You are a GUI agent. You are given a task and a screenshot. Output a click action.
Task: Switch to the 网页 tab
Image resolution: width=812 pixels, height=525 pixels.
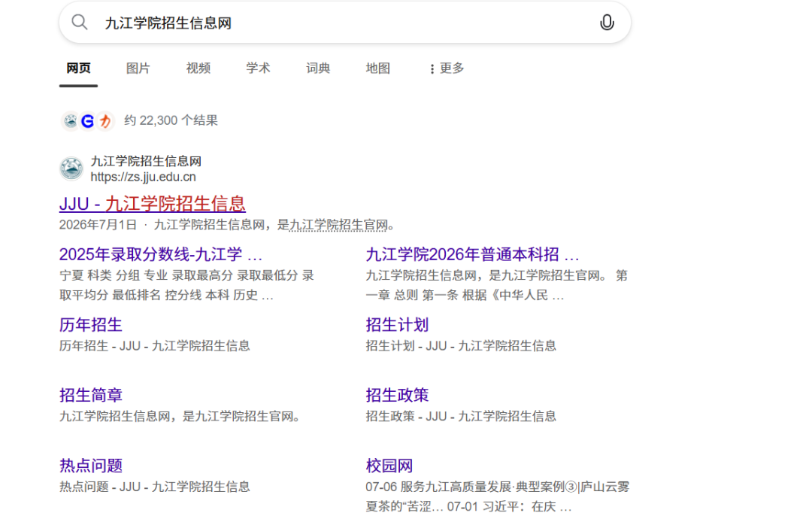(x=79, y=68)
